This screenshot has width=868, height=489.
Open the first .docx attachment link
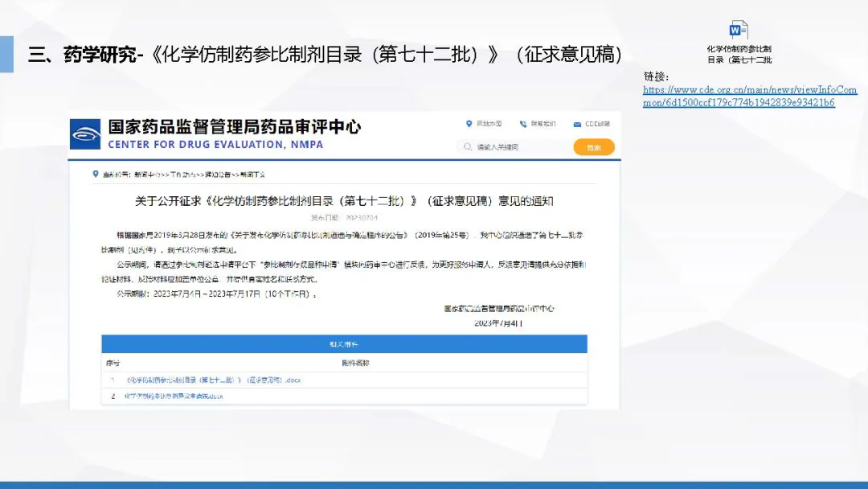click(213, 380)
